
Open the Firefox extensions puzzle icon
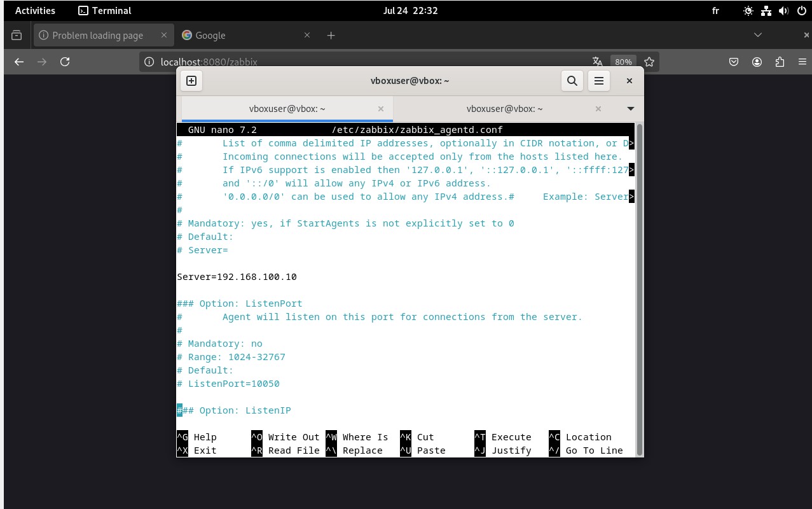[x=780, y=62]
